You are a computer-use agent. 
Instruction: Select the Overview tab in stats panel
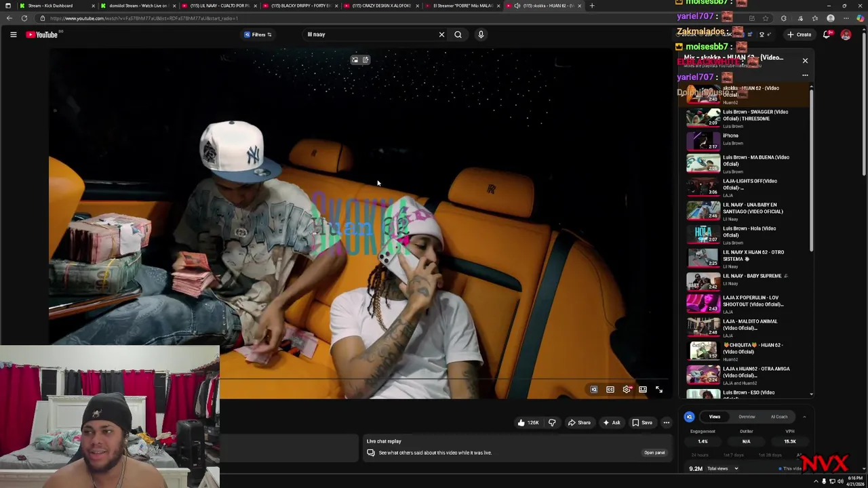[747, 417]
